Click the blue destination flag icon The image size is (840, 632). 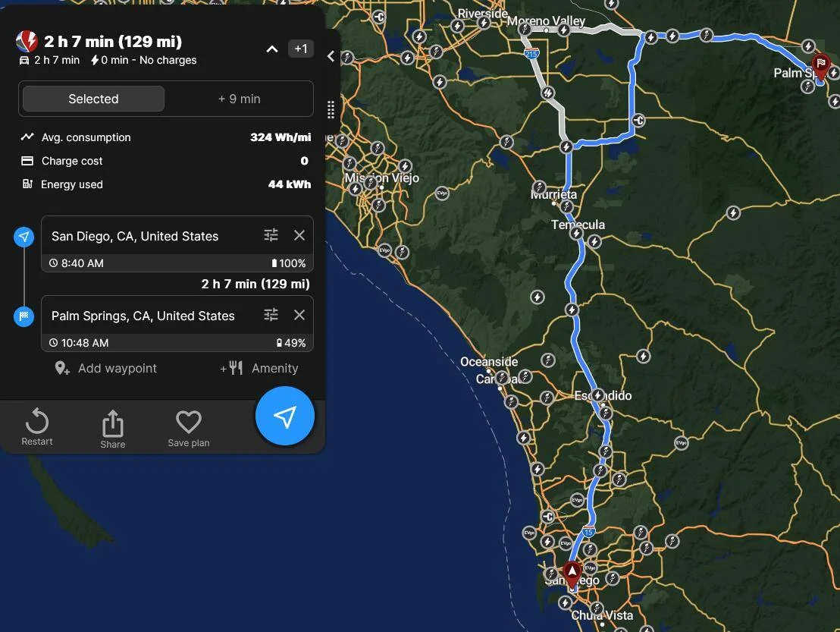(24, 316)
